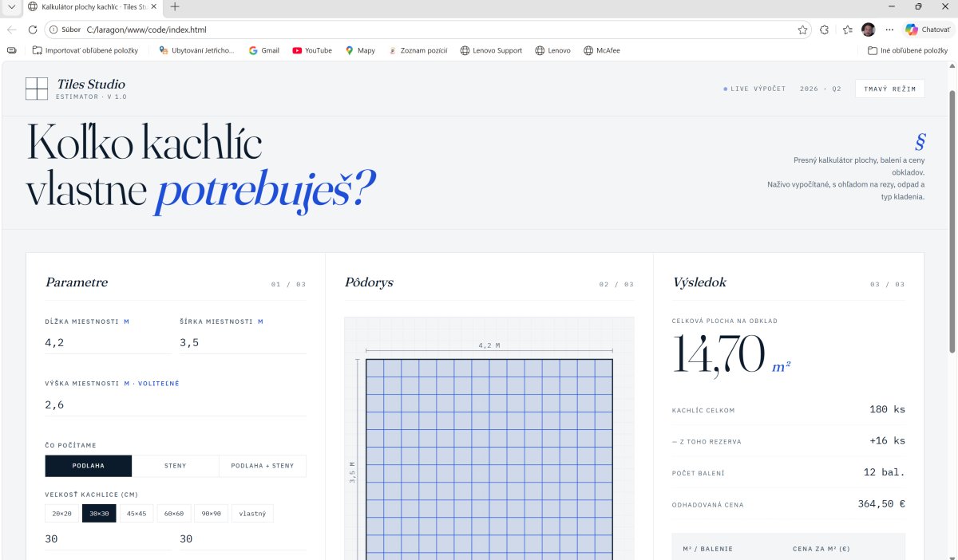Select Steny calculation mode
958x560 pixels.
175,466
